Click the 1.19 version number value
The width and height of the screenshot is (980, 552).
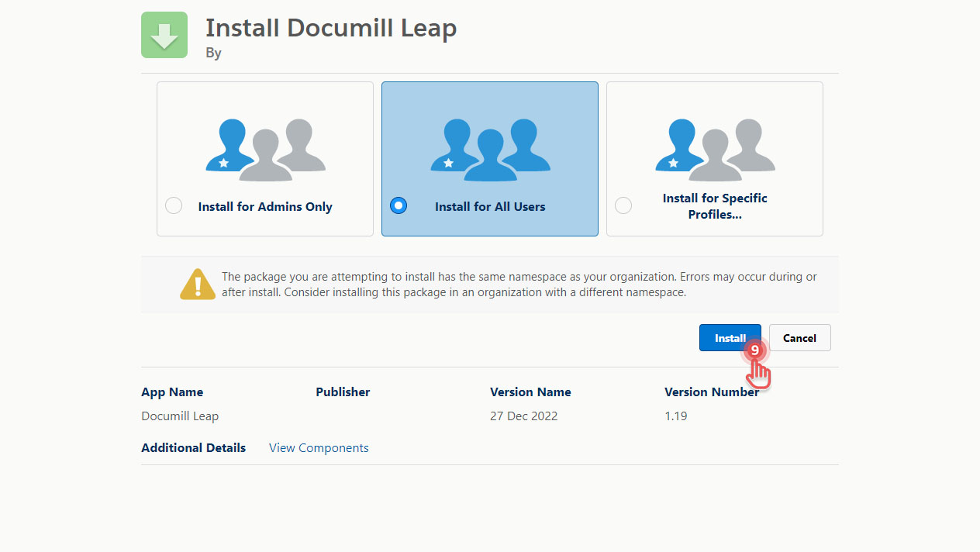[675, 416]
